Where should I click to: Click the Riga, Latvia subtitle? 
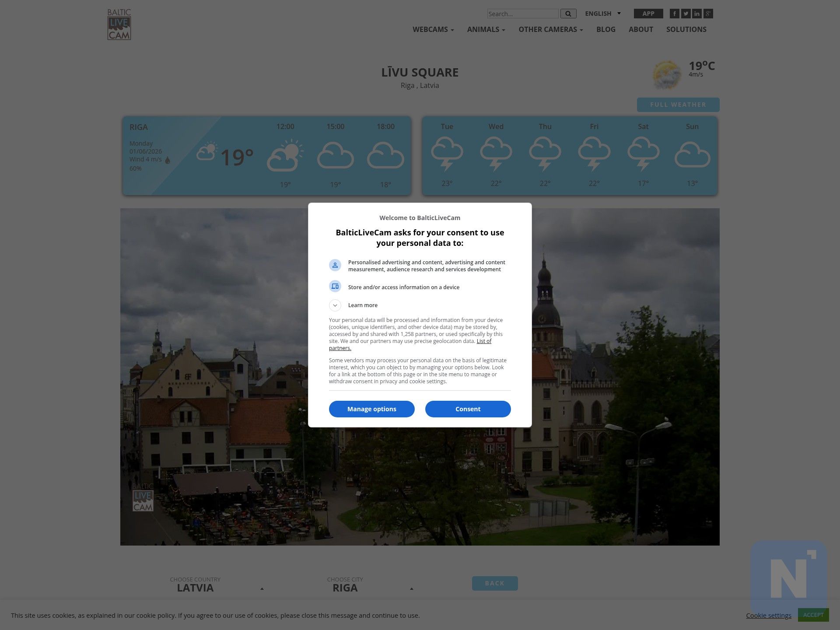pyautogui.click(x=420, y=85)
